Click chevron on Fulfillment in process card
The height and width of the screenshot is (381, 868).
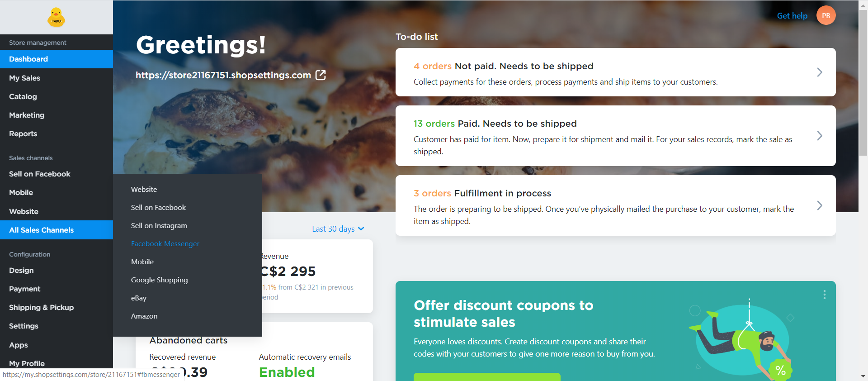click(819, 205)
